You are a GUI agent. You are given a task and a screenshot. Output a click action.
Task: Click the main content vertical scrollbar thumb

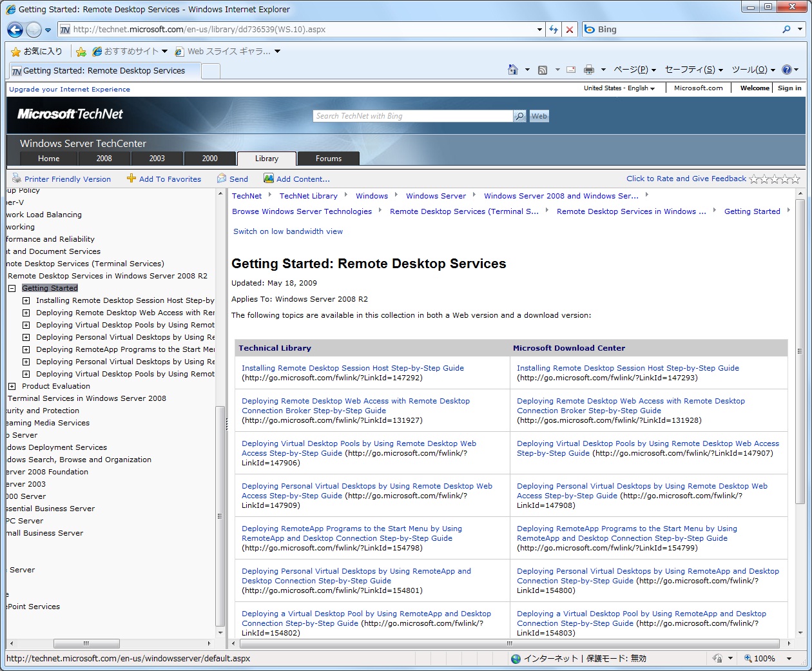pyautogui.click(x=800, y=351)
